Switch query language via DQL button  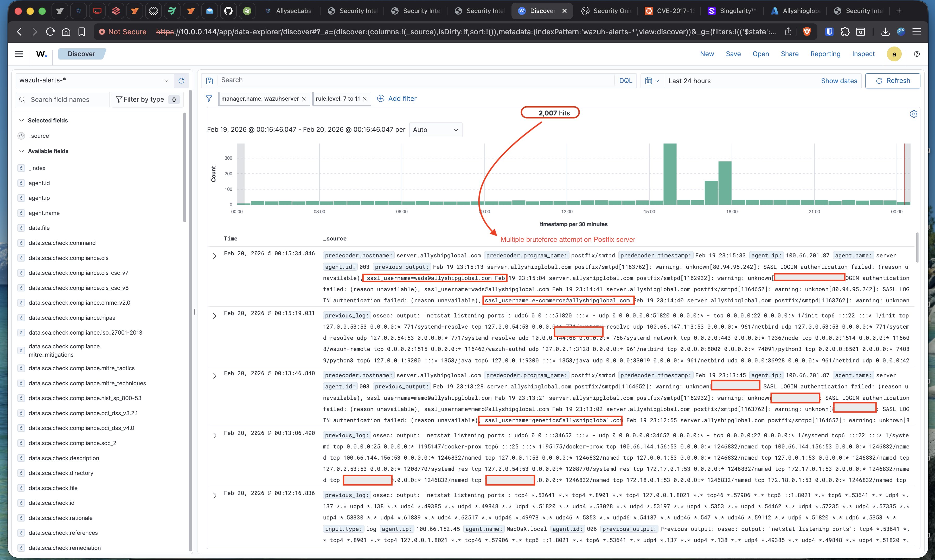tap(625, 81)
